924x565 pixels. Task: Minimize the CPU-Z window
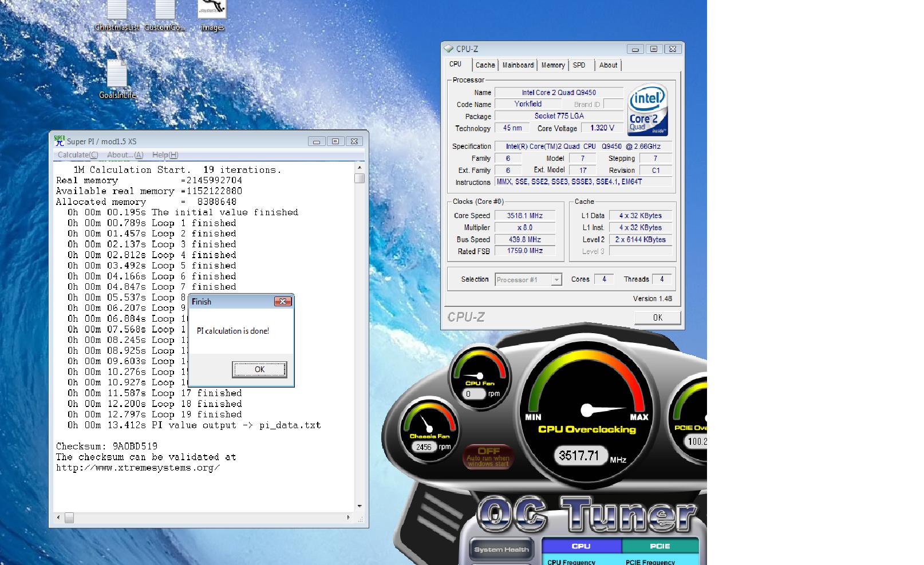click(x=635, y=49)
